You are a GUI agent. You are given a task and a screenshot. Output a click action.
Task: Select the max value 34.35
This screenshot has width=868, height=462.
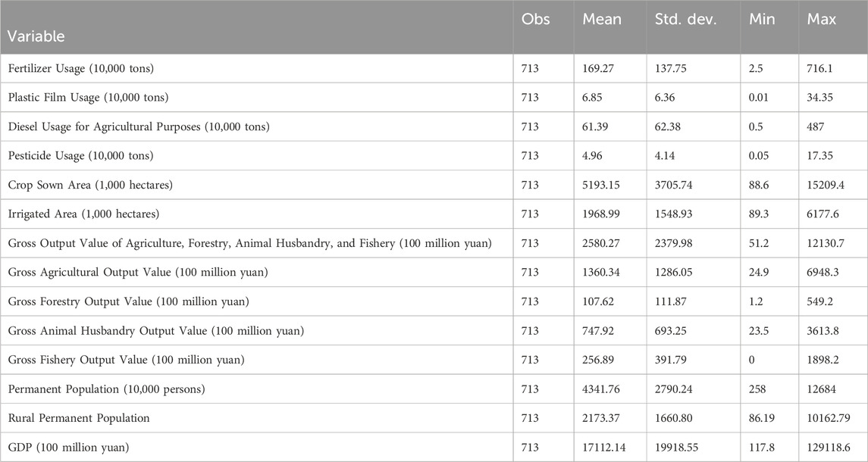tap(819, 98)
